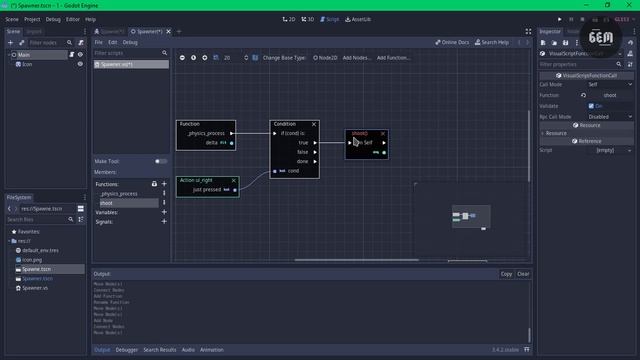The height and width of the screenshot is (360, 640).
Task: Toggle visibility of Icon node
Action: click(80, 64)
